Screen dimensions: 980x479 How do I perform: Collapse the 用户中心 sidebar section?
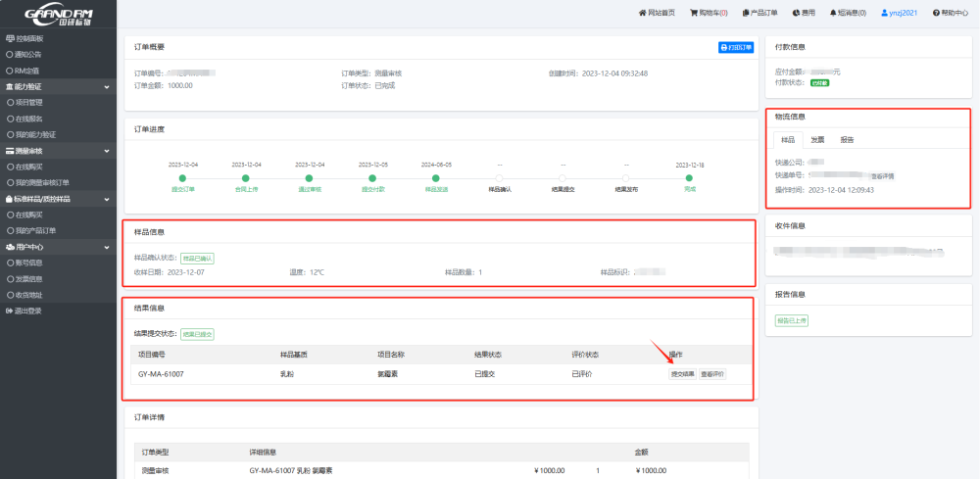tap(107, 247)
